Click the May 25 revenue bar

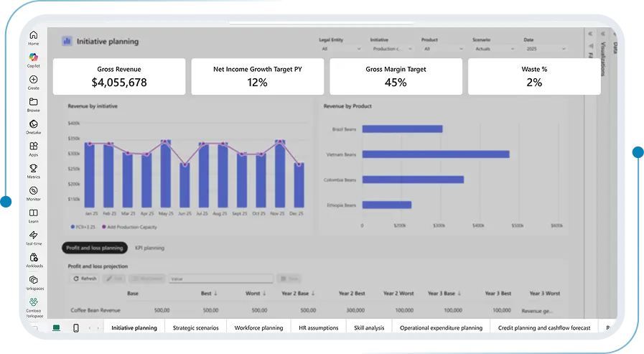[166, 174]
